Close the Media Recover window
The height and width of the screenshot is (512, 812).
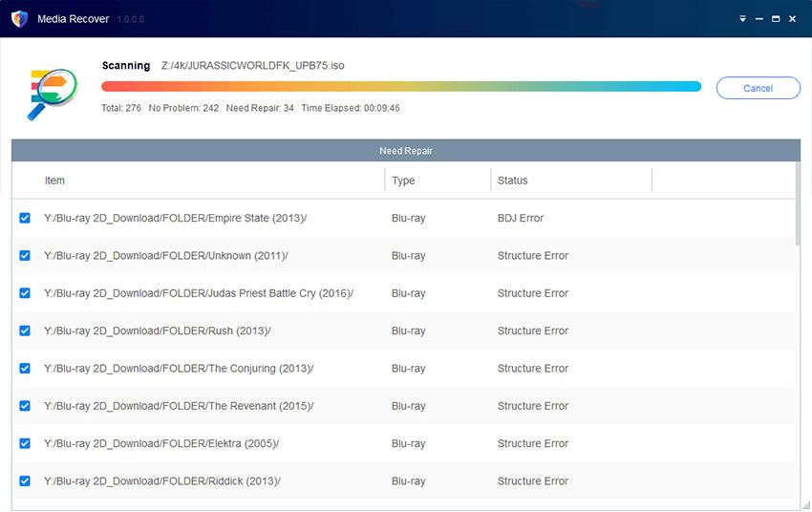point(793,19)
